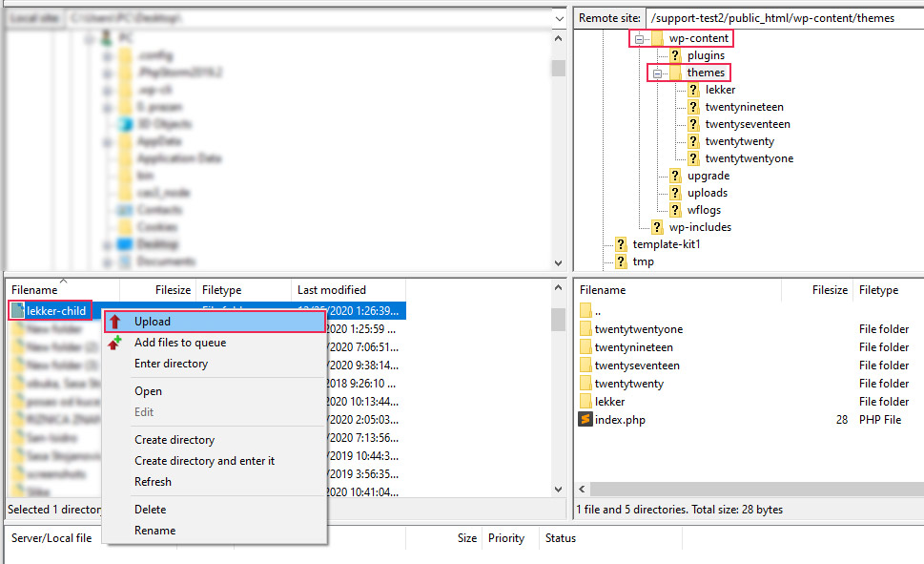The image size is (924, 564).
Task: Click the Priority column in queue pane
Action: pyautogui.click(x=506, y=538)
